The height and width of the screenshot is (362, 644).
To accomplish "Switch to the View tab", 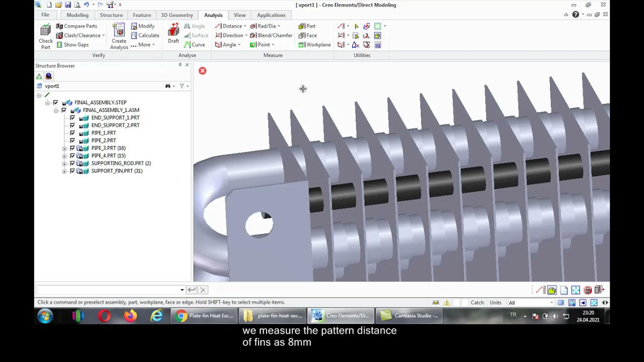I will point(239,15).
